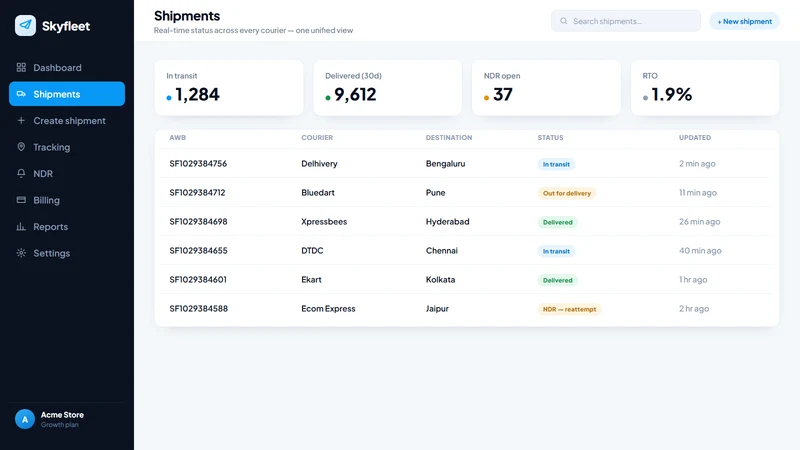
Task: Click the 26 min ago timestamp
Action: (699, 222)
